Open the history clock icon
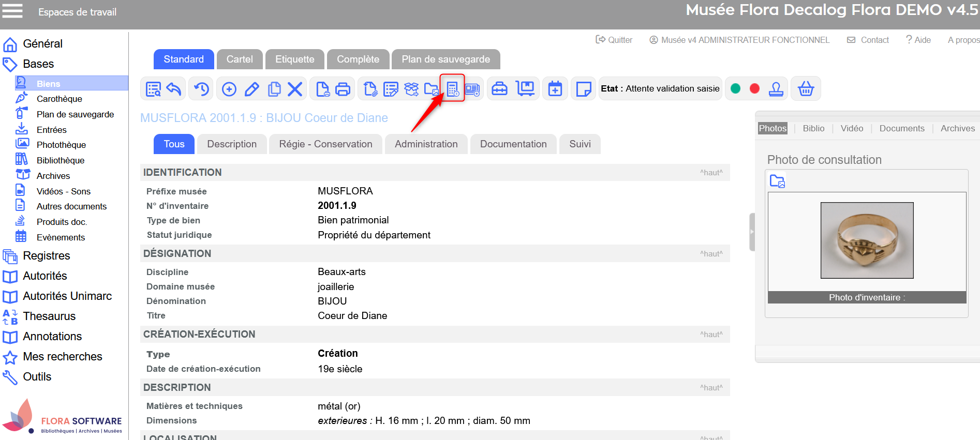 tap(201, 89)
